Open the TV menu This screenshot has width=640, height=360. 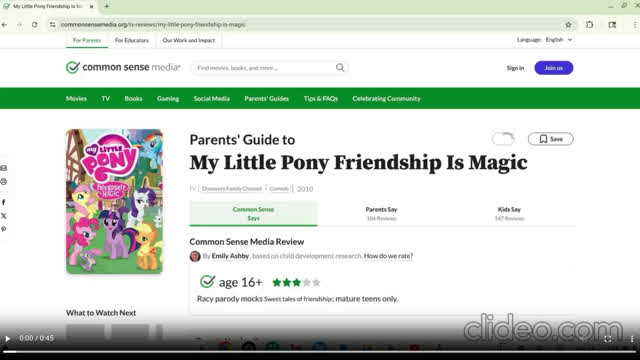click(x=106, y=99)
